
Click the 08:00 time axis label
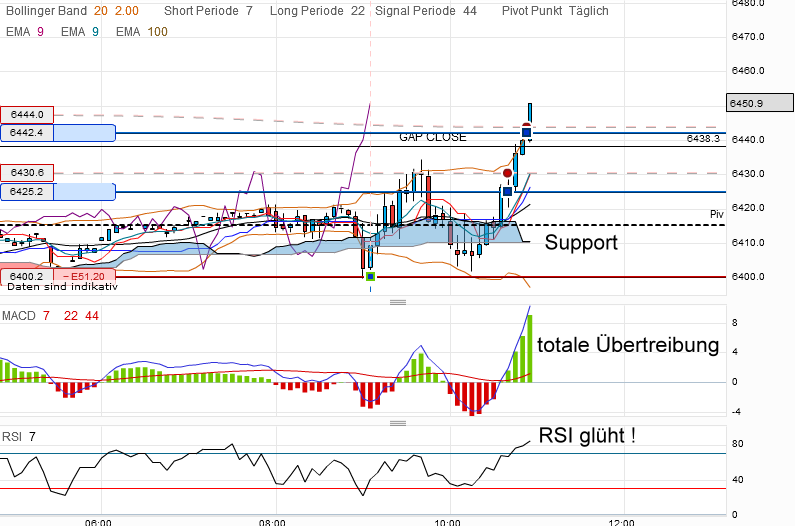tap(272, 522)
